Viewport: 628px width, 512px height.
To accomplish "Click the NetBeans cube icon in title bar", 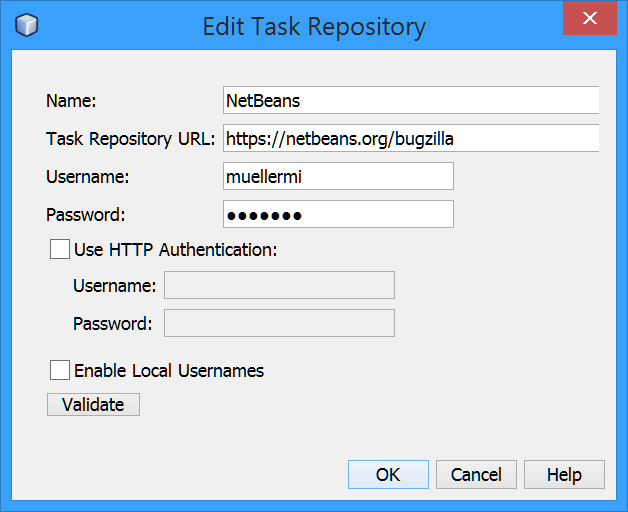I will click(x=26, y=25).
